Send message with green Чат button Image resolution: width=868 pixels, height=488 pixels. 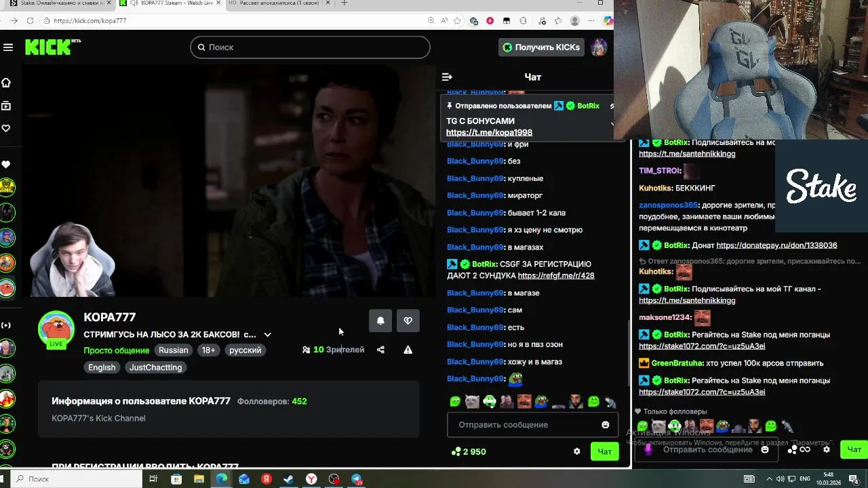tap(604, 451)
